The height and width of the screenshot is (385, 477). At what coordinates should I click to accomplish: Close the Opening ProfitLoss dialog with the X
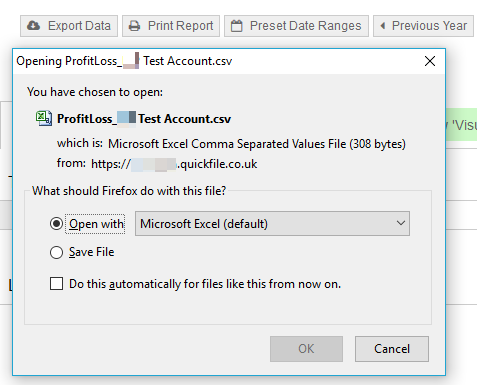coord(430,61)
